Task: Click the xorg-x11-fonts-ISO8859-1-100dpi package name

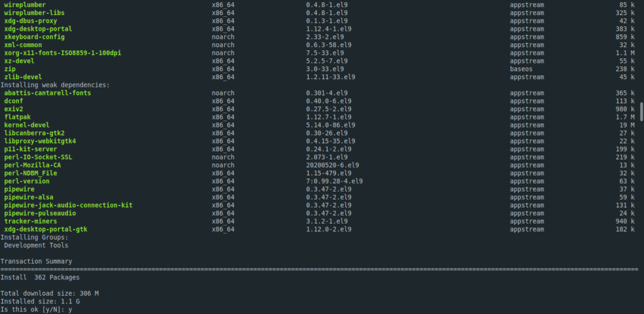Action: pyautogui.click(x=62, y=53)
